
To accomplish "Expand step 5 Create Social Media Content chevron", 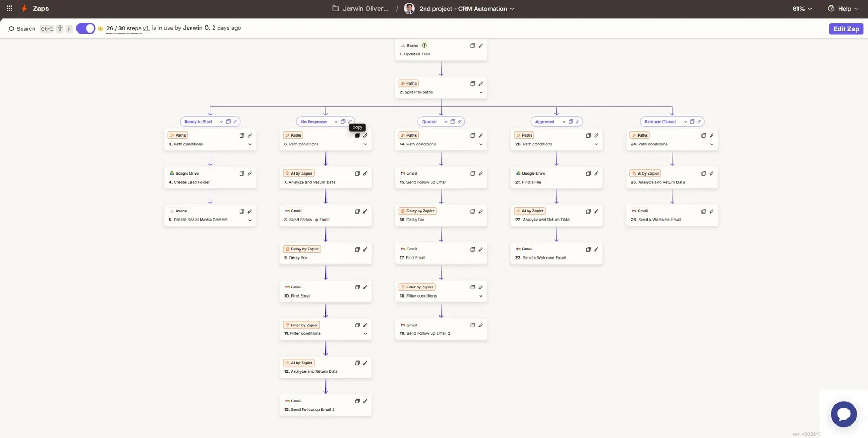I will [x=250, y=220].
